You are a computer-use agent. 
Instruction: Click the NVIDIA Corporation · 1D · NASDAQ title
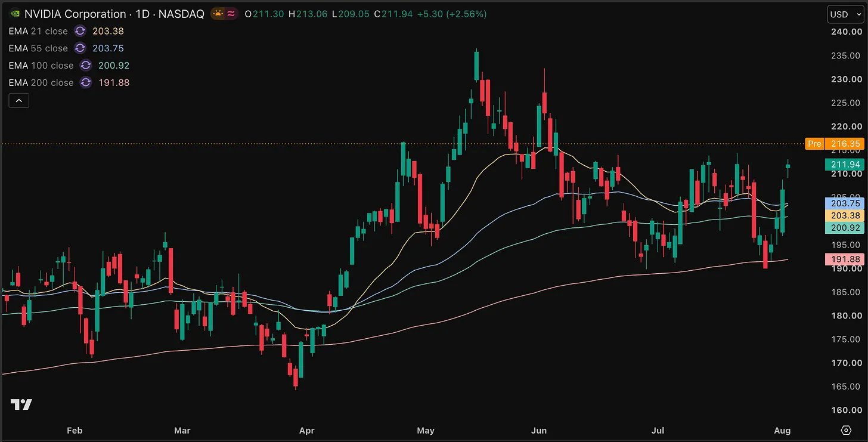tap(114, 14)
